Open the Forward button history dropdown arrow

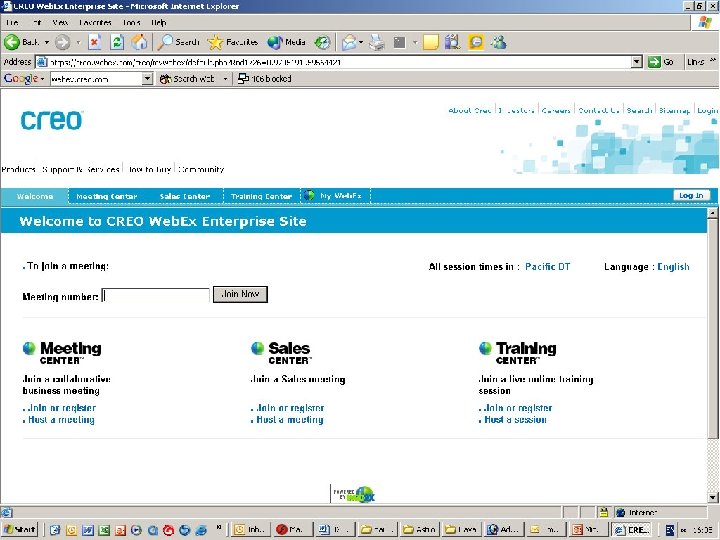coord(78,43)
